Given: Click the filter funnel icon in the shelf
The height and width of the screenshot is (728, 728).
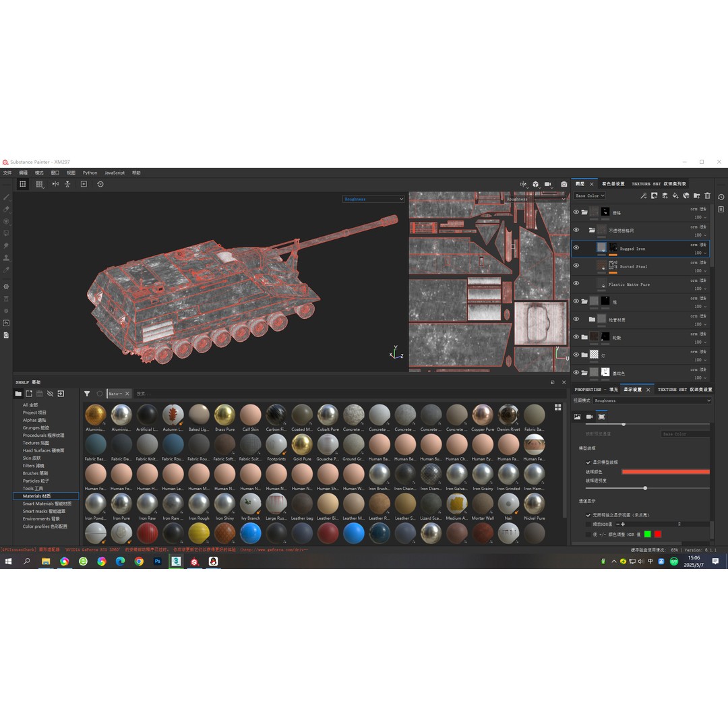Looking at the screenshot, I should pos(87,394).
